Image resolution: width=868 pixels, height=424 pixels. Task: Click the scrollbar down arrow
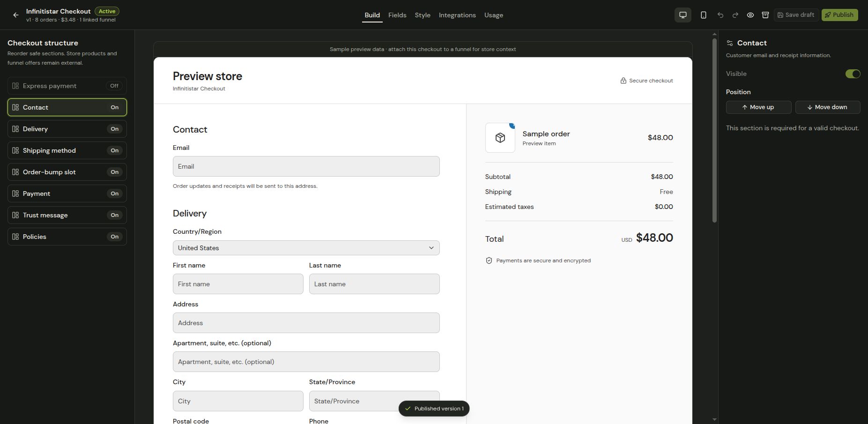[x=714, y=420]
